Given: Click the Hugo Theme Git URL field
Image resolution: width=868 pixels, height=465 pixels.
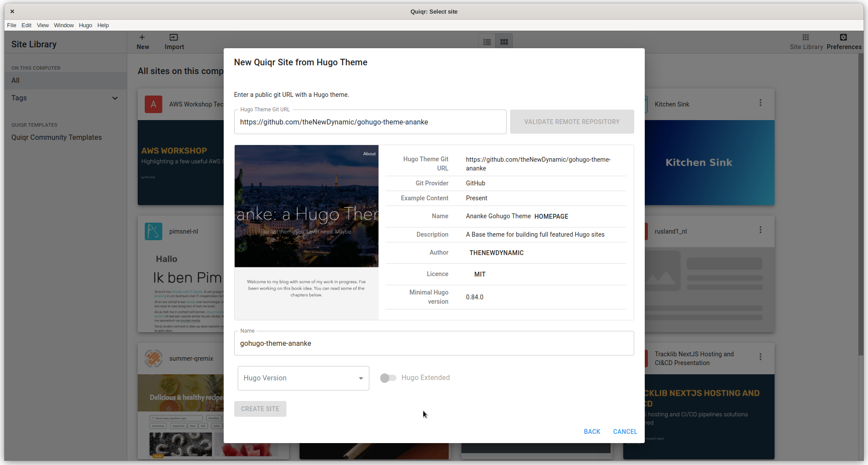Looking at the screenshot, I should tap(370, 122).
